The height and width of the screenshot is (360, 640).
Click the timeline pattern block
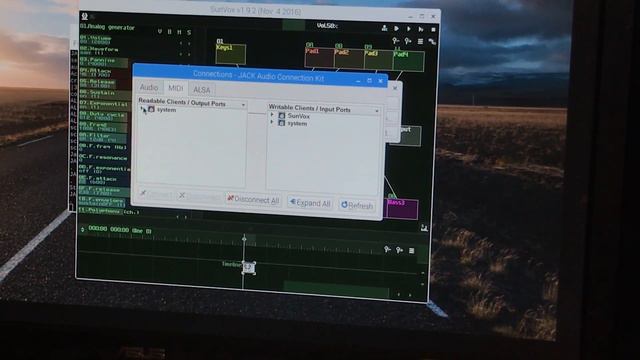tap(249, 267)
